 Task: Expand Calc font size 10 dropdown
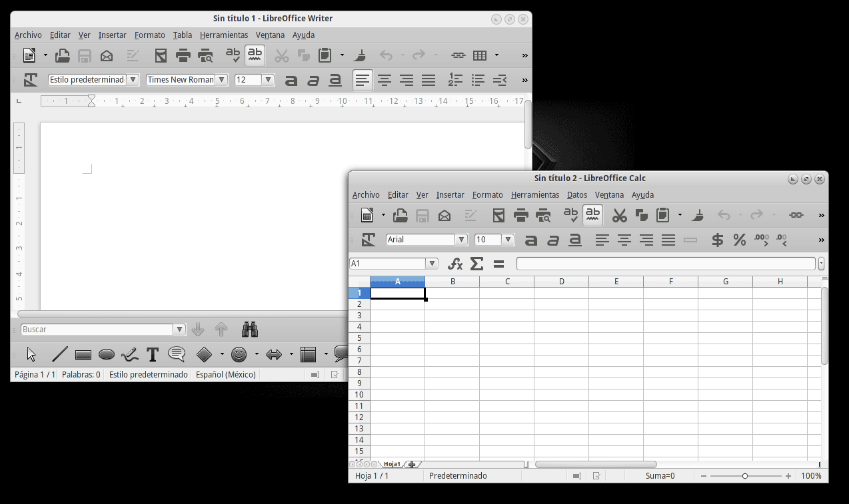click(x=508, y=239)
